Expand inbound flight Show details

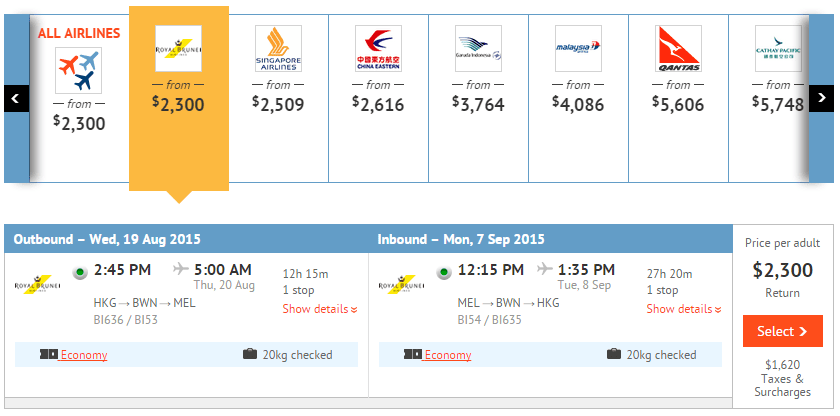click(x=683, y=309)
